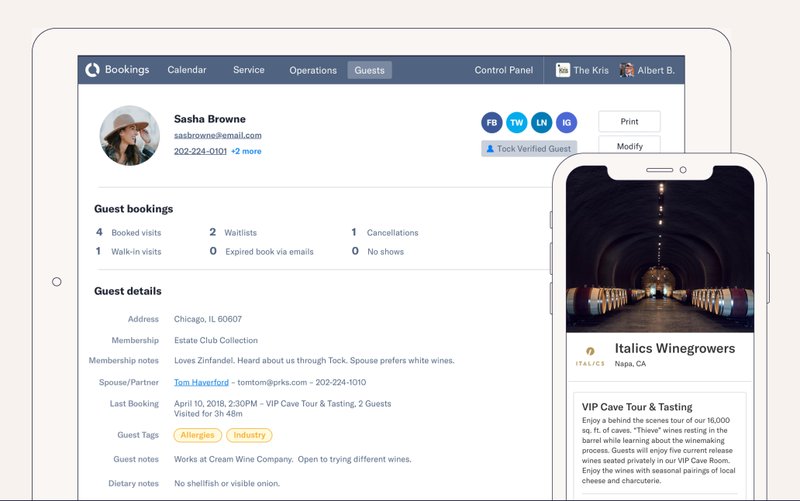Click the No shellfish or visible onion note
The image size is (800, 501).
(x=227, y=483)
